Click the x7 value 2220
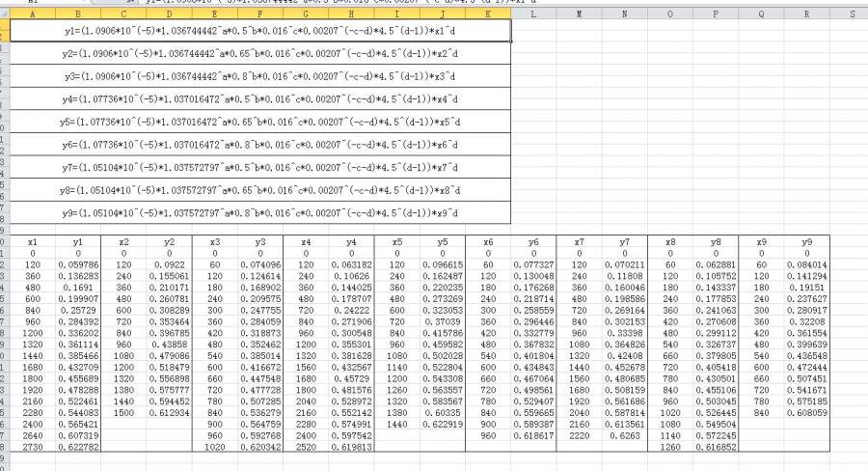Viewport: 868px width, 471px height. point(579,435)
